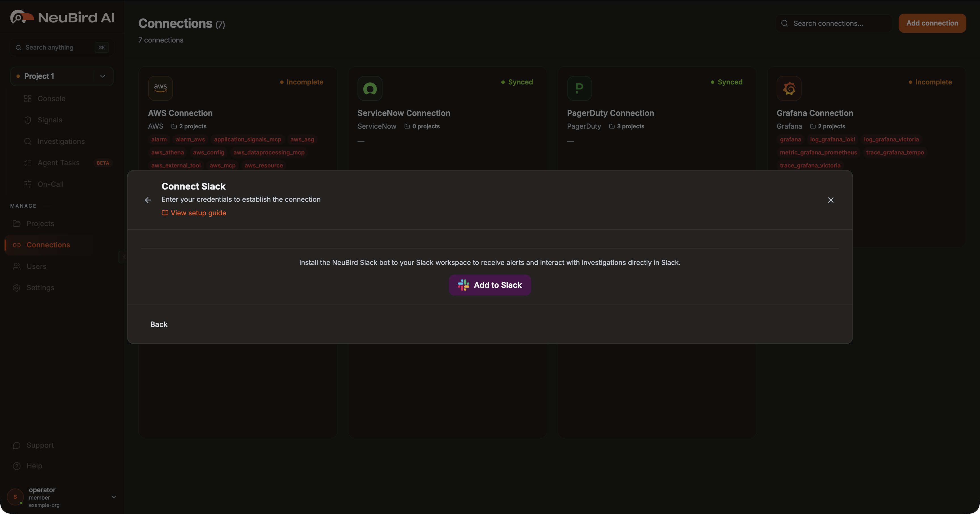Image resolution: width=980 pixels, height=514 pixels.
Task: Click the log_grafana_victoria tag
Action: click(891, 139)
